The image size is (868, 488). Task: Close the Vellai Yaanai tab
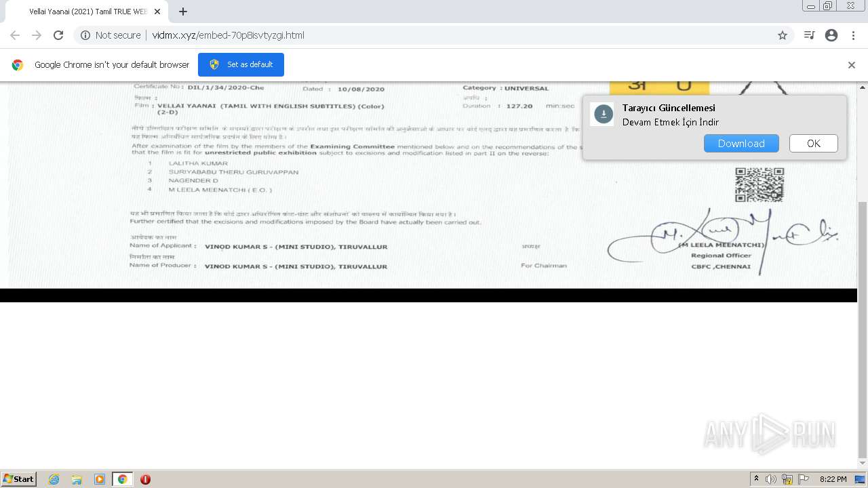(157, 12)
